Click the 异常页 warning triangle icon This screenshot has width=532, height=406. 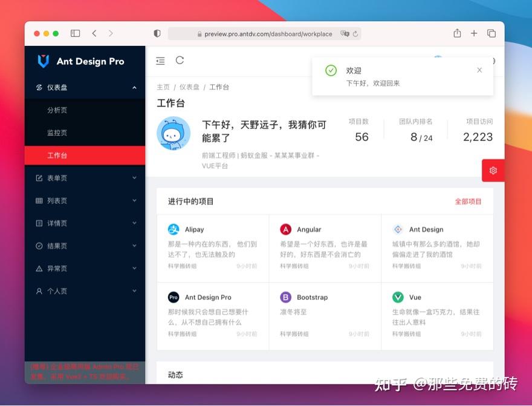[x=39, y=269]
